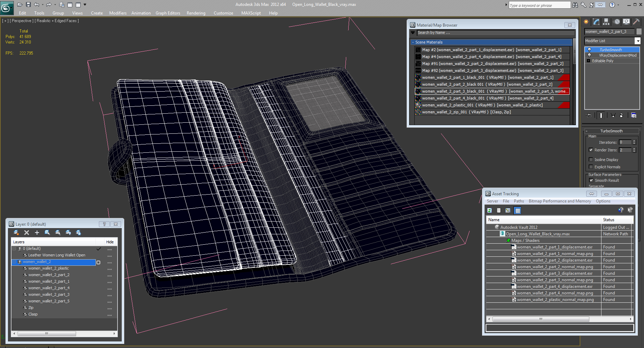
Task: Collapse the Scene Materials group
Action: point(413,42)
